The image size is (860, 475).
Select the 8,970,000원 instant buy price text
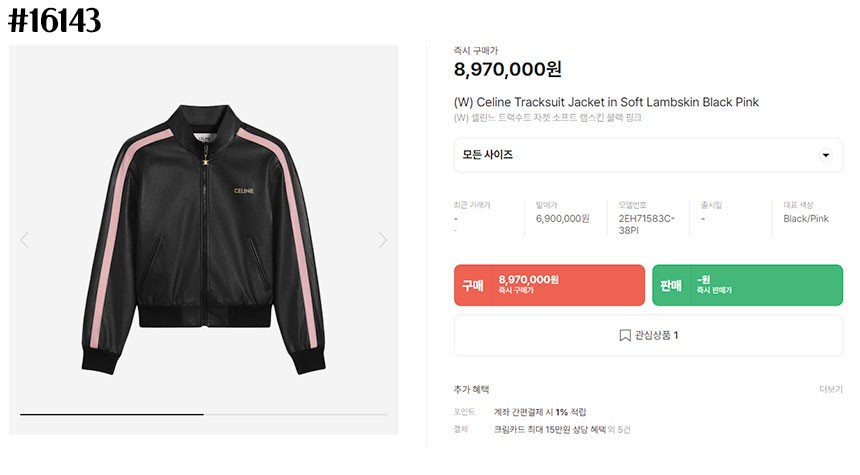coord(507,69)
